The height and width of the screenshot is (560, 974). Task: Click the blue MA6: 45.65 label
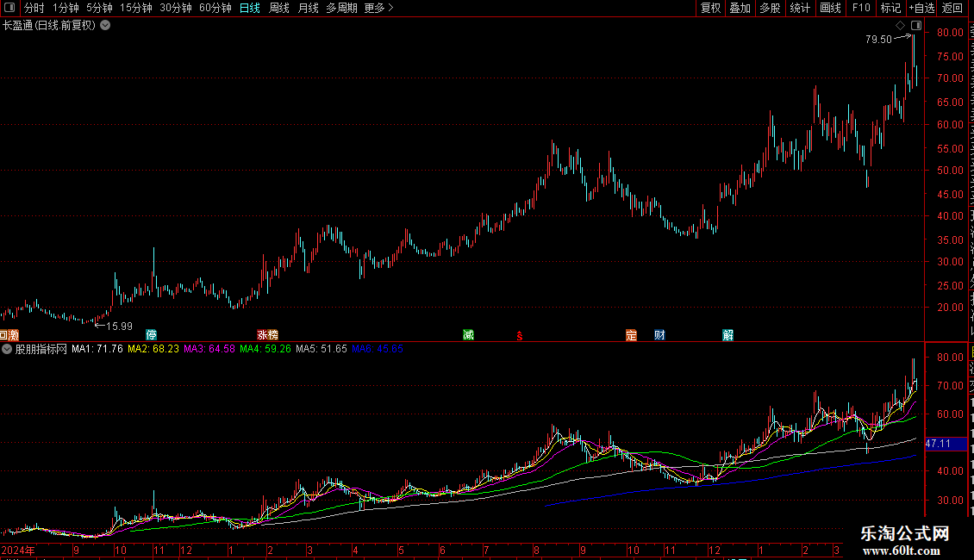pos(377,349)
